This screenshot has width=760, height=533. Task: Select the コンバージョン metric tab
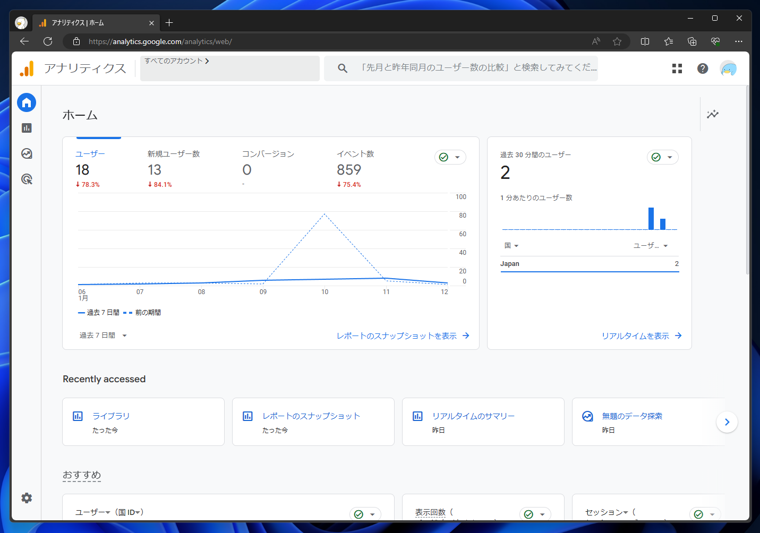268,168
